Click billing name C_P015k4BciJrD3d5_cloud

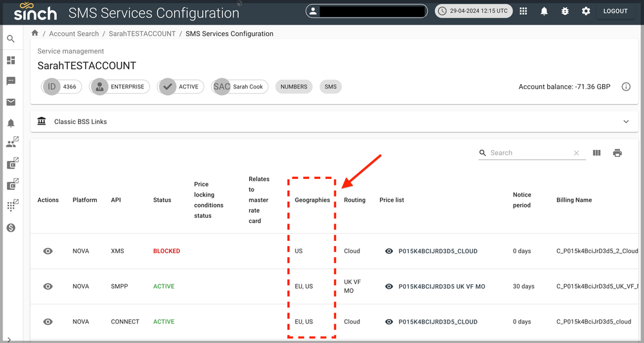pos(594,322)
